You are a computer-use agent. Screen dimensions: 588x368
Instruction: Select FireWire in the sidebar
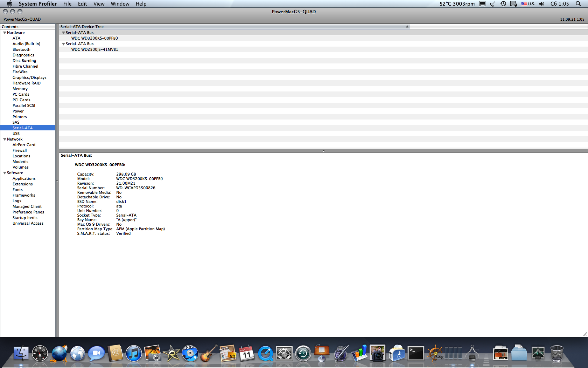[x=20, y=72]
